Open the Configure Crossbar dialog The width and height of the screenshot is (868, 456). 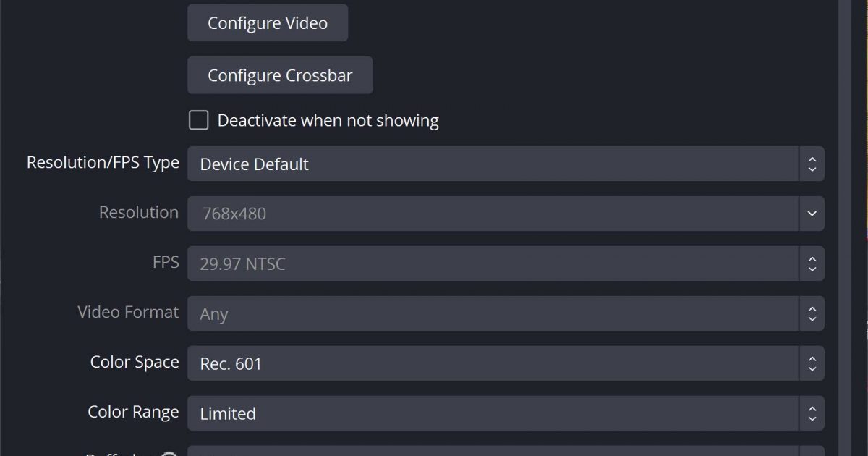tap(280, 75)
